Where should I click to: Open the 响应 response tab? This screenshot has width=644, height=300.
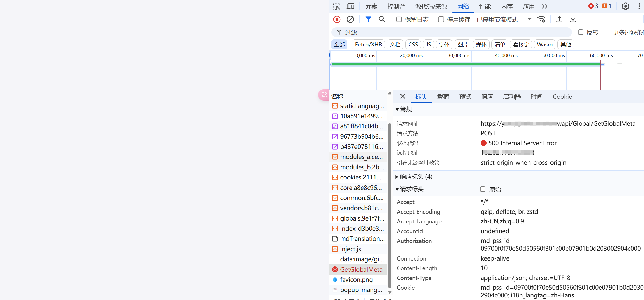[x=487, y=97]
